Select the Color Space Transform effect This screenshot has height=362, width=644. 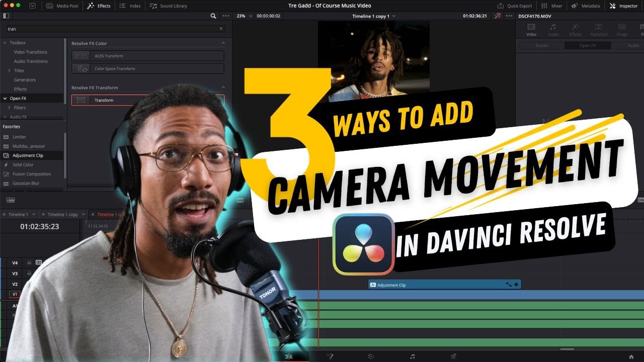coord(148,68)
